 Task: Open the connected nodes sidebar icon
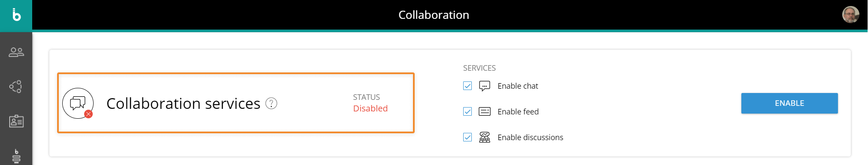coord(16,87)
